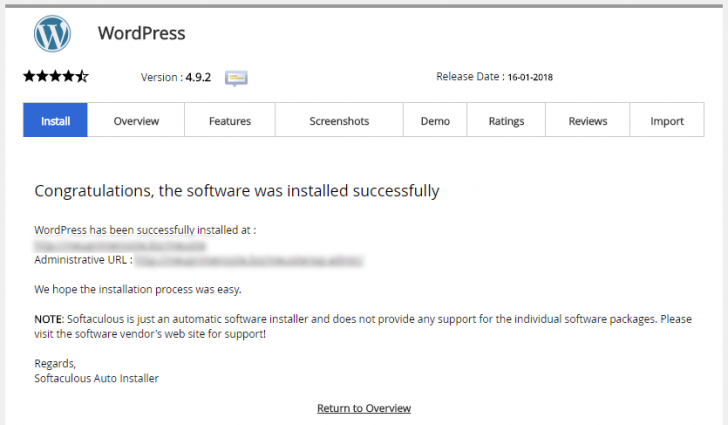Switch to the Install tab

point(55,121)
